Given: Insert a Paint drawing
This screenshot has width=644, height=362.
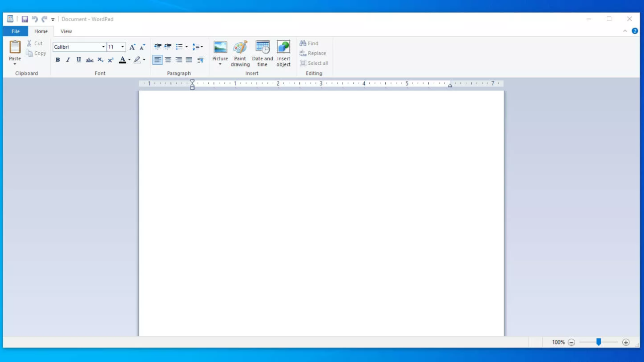Looking at the screenshot, I should [240, 53].
